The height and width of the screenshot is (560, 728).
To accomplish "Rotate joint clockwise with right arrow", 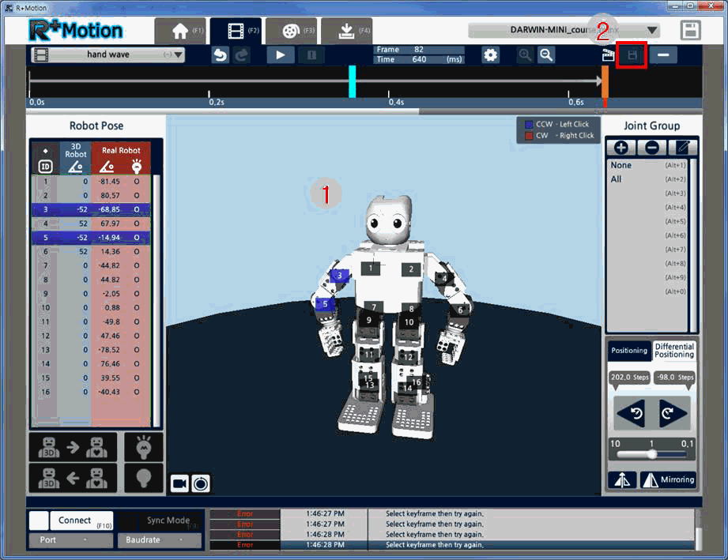I will click(673, 412).
